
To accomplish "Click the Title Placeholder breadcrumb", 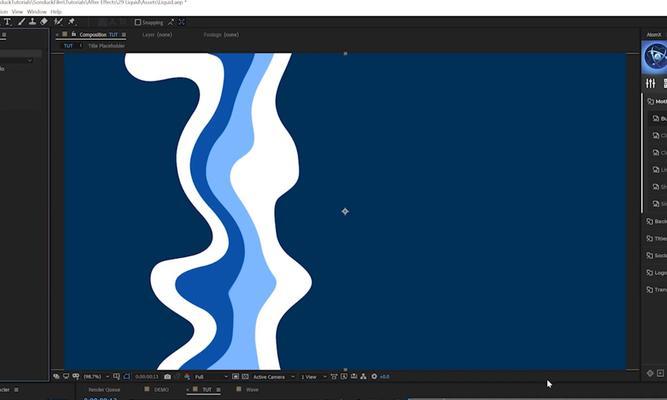I will (106, 46).
